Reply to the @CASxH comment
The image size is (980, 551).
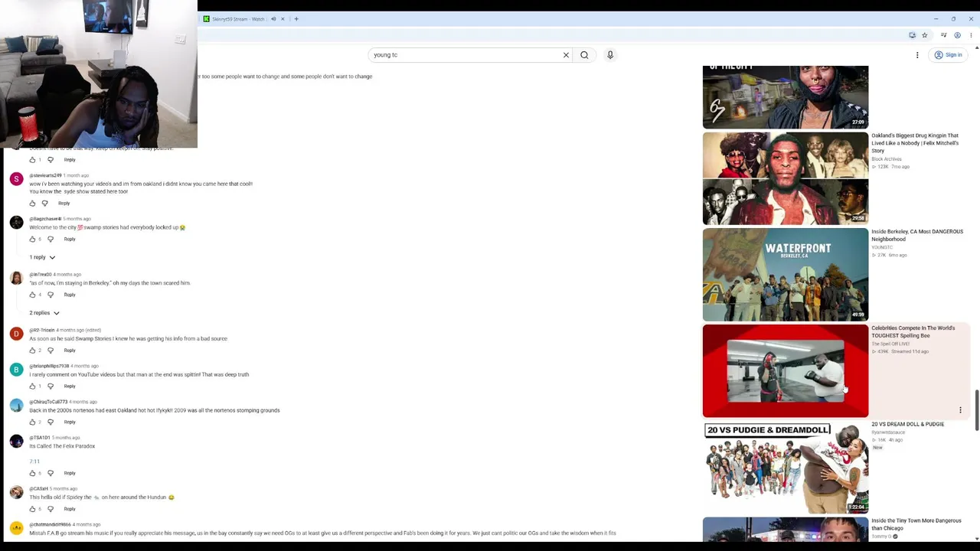(70, 509)
